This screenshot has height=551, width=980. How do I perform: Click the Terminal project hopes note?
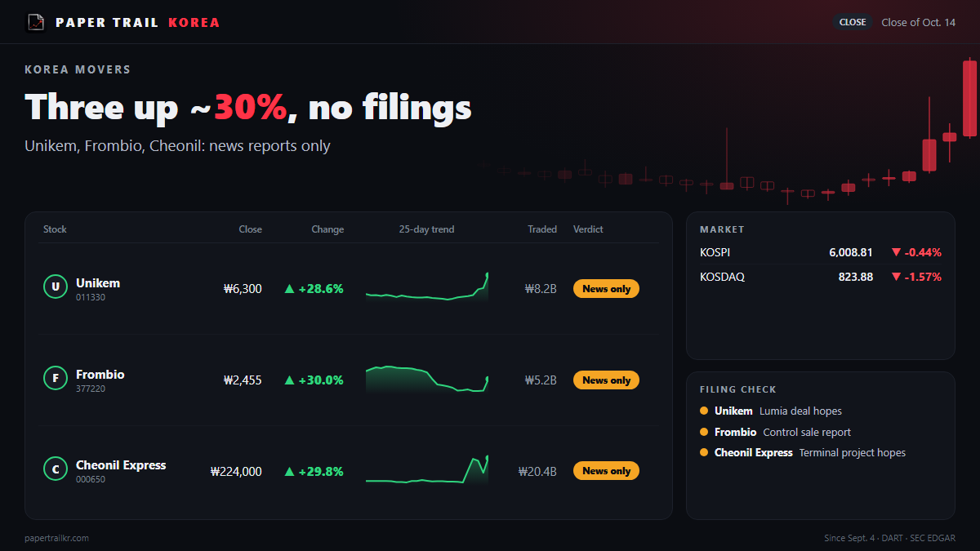853,453
